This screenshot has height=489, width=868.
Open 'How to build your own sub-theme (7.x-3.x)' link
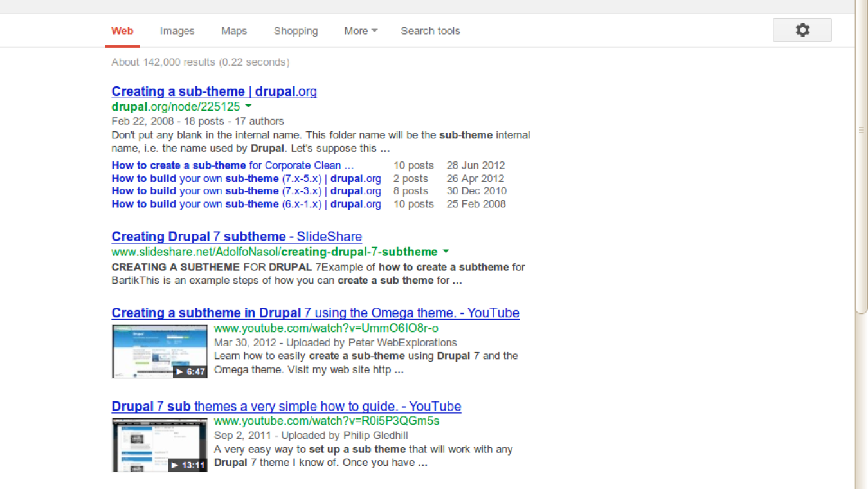pos(246,191)
